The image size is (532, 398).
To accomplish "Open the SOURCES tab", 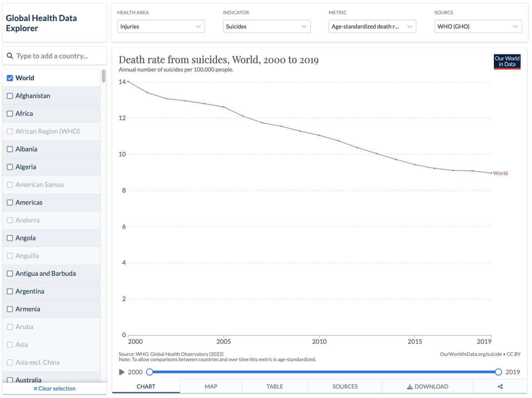I will 345,386.
